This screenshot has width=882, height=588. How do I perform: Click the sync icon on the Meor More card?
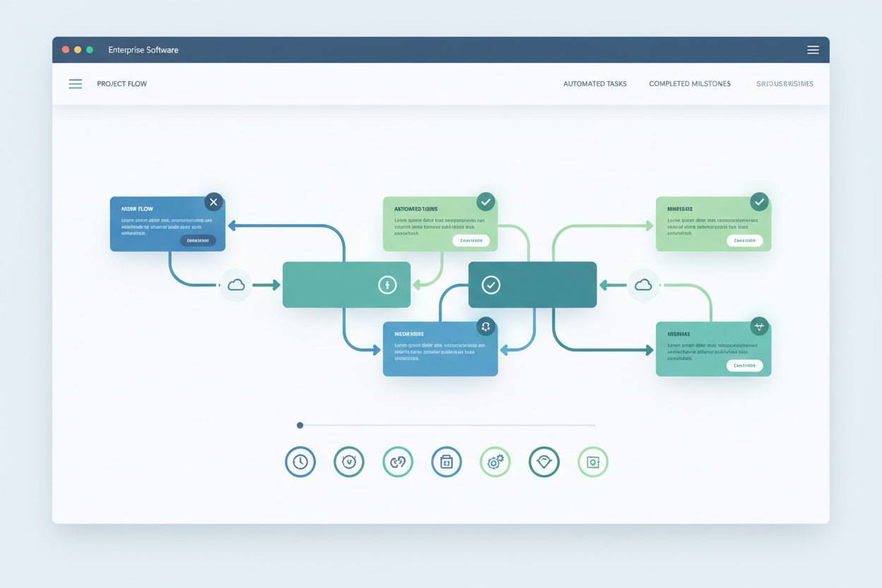[x=485, y=327]
